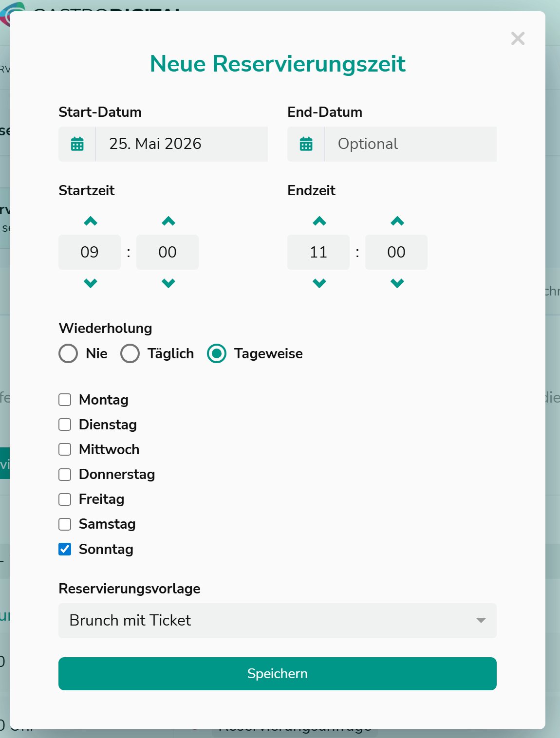Click the Startzeit minutes field 00
Image resolution: width=560 pixels, height=738 pixels.
(x=168, y=252)
